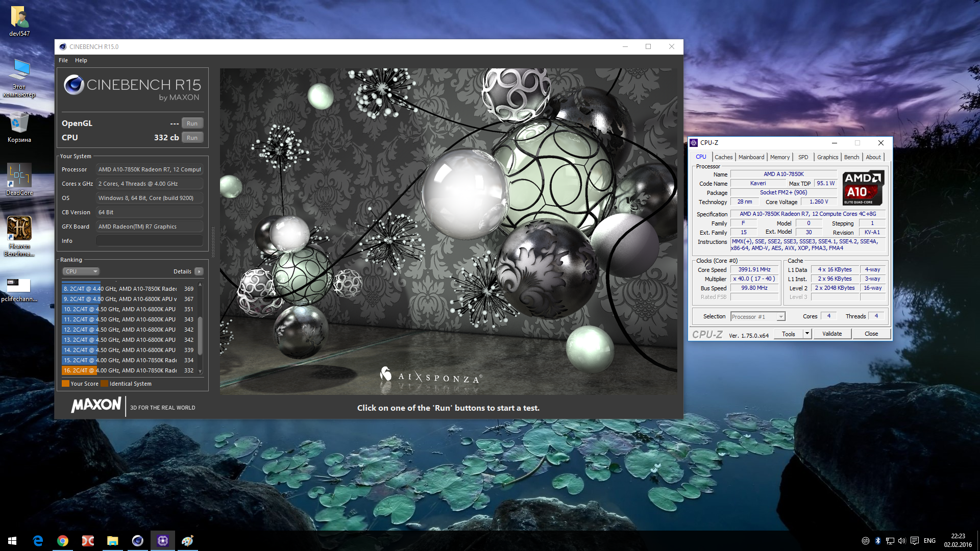The width and height of the screenshot is (980, 551).
Task: Run the OpenGL benchmark test
Action: coord(192,123)
